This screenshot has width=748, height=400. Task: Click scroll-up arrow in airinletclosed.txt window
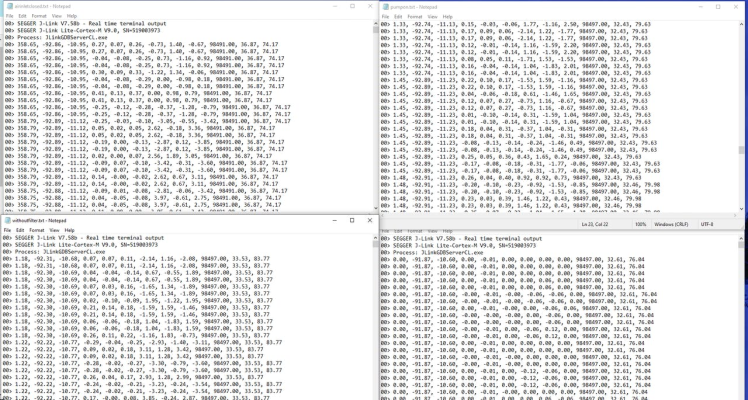pyautogui.click(x=376, y=23)
